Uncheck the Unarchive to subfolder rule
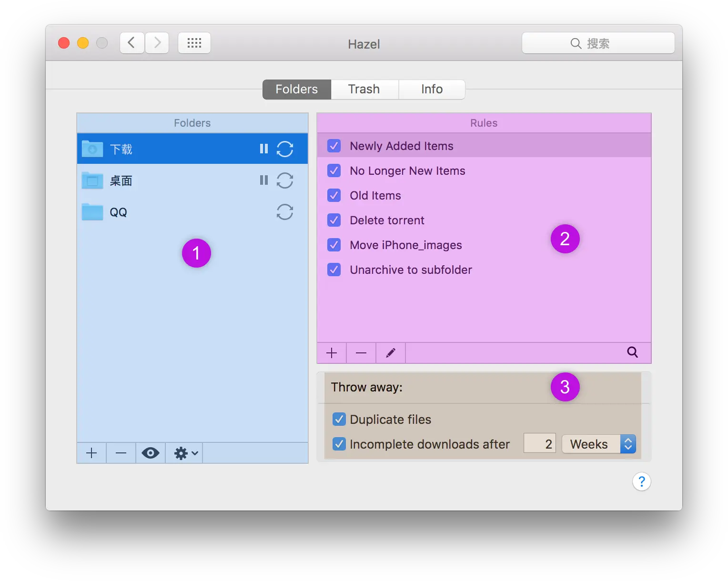Viewport: 728px width, 581px height. point(334,270)
